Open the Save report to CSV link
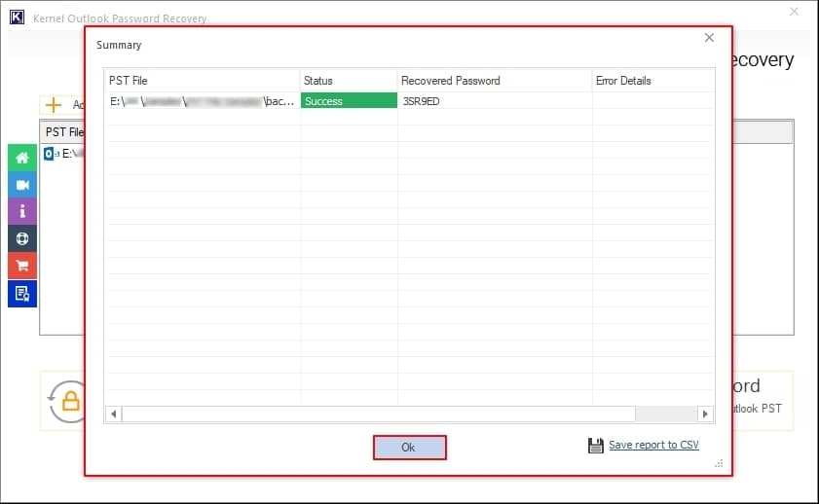The image size is (819, 504). pyautogui.click(x=653, y=445)
